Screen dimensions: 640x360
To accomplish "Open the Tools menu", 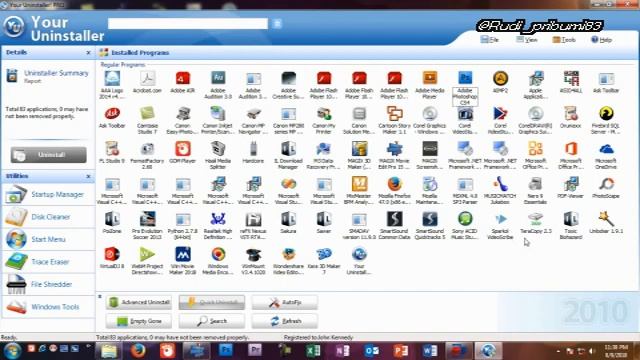I will click(x=564, y=40).
